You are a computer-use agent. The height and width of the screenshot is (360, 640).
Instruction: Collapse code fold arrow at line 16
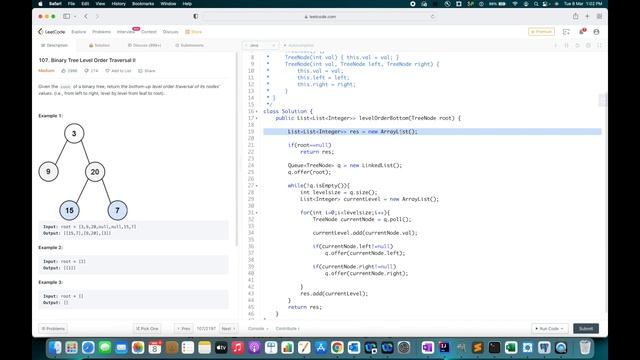[257, 111]
